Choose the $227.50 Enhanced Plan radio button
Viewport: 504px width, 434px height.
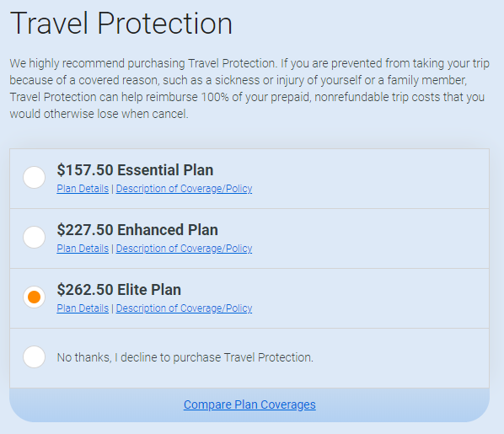[x=34, y=237]
